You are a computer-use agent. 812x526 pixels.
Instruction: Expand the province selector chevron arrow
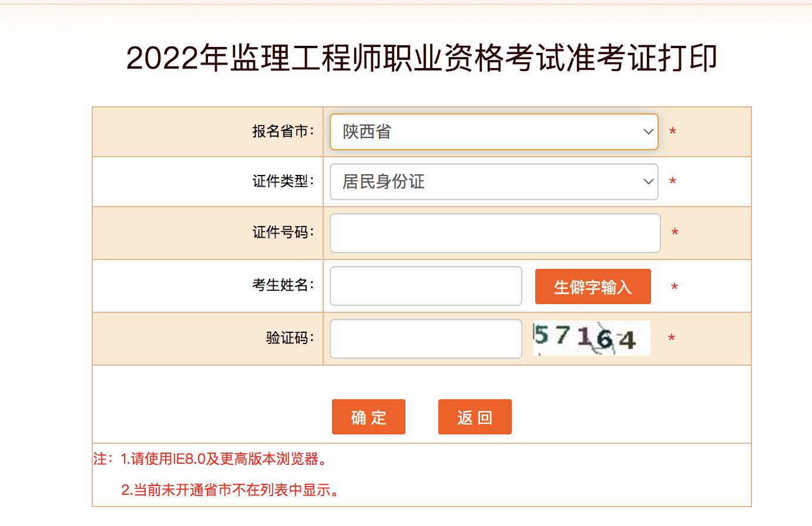click(x=647, y=131)
